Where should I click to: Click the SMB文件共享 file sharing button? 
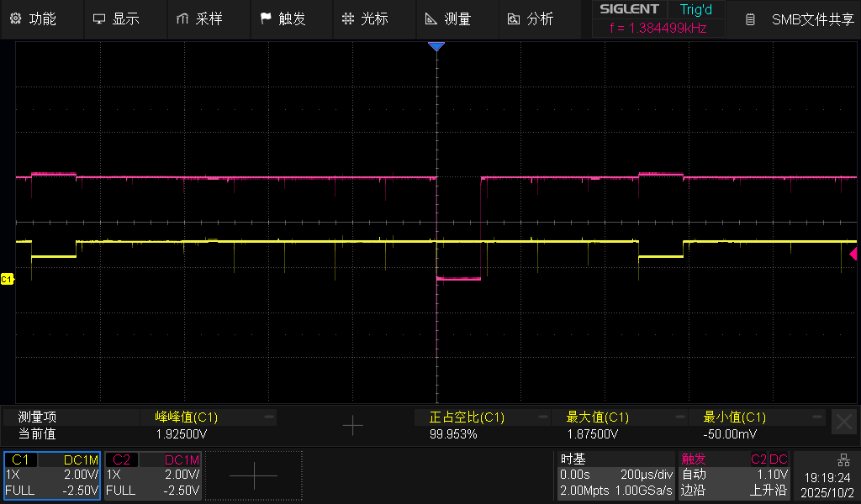800,19
